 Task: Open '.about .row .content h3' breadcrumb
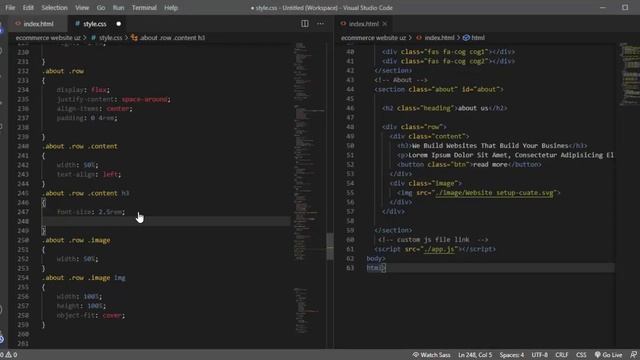[172, 38]
